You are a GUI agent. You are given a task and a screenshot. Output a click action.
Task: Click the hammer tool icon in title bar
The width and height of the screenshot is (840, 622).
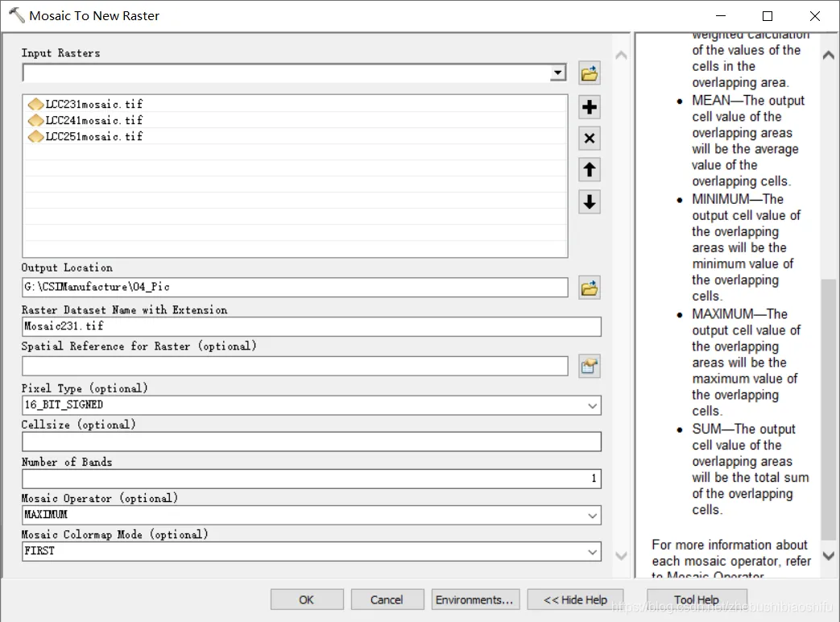click(x=16, y=15)
